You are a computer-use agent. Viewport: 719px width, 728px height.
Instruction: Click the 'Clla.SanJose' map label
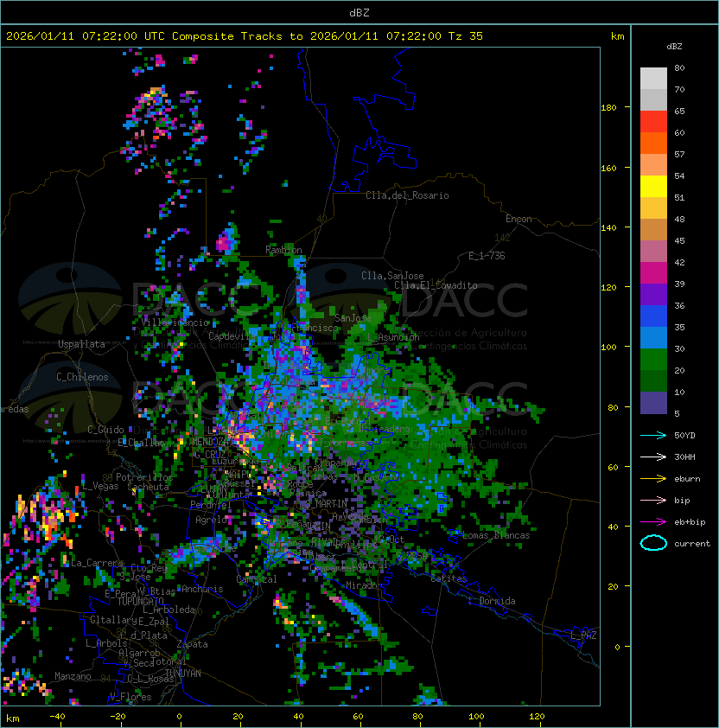point(392,276)
